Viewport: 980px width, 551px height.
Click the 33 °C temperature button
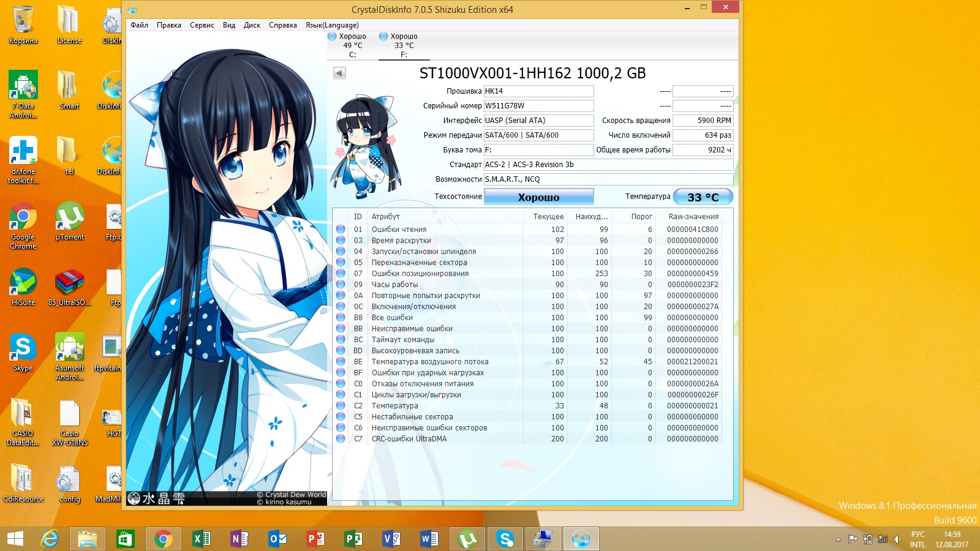coord(703,197)
